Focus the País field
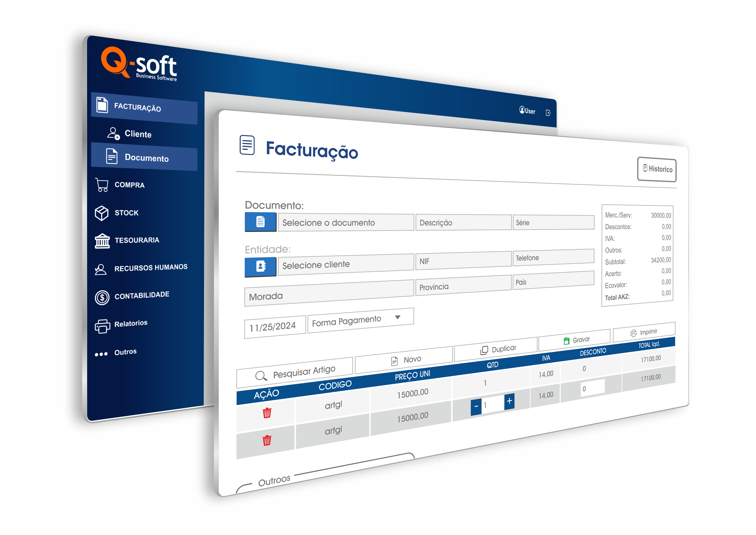The image size is (756, 535). (x=553, y=281)
